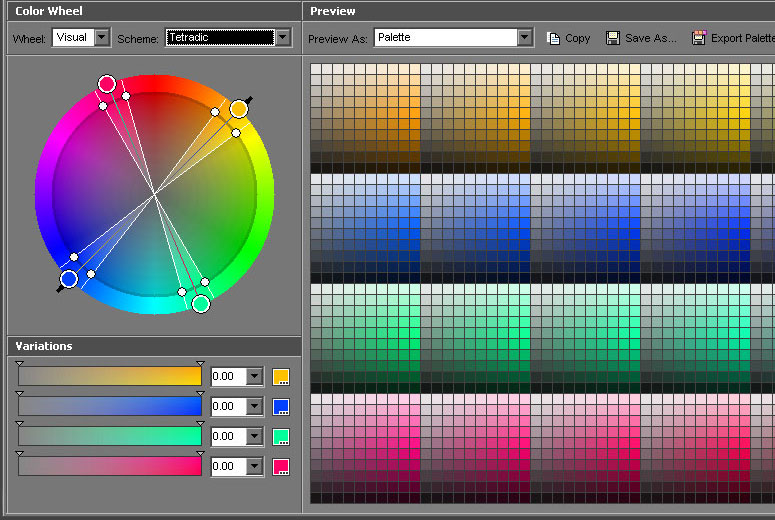Click the Visual wheel type field
Viewport: 775px width, 520px height.
click(x=74, y=37)
